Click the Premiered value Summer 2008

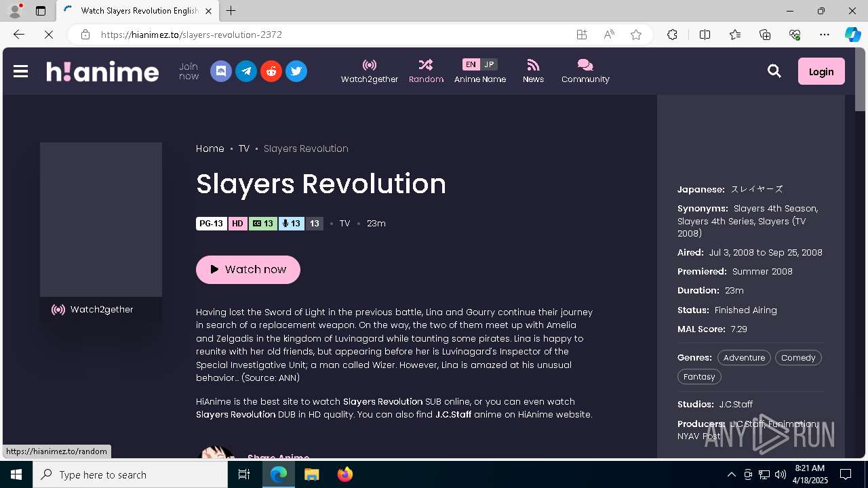pyautogui.click(x=762, y=272)
